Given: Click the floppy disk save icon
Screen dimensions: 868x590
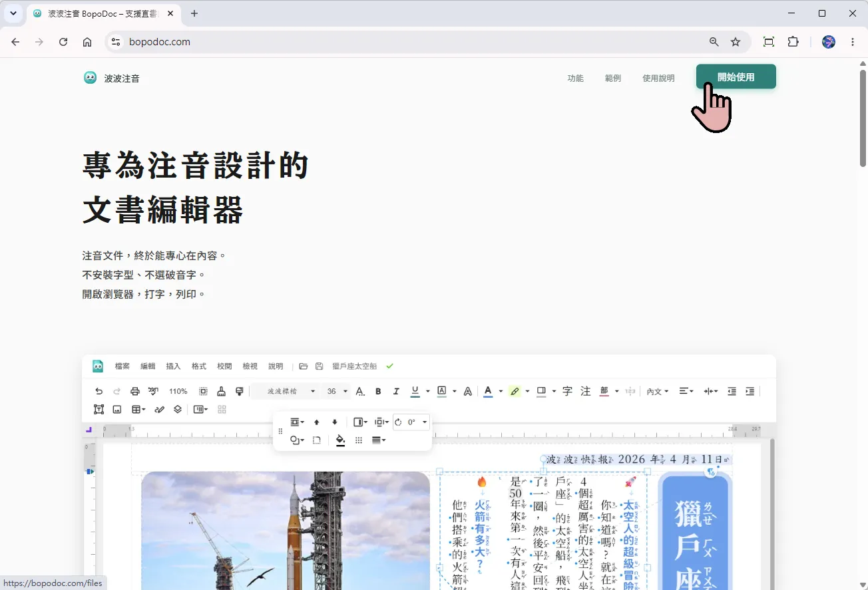Looking at the screenshot, I should (x=320, y=366).
